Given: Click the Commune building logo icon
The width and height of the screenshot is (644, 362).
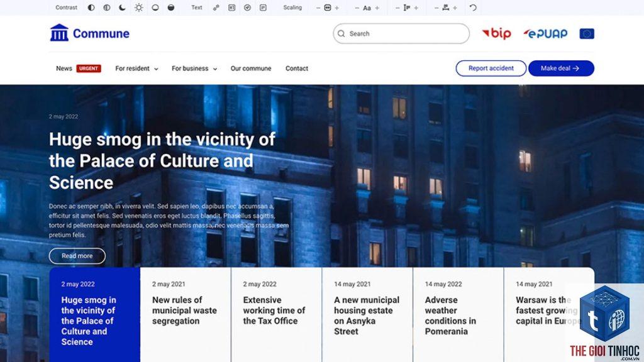Looking at the screenshot, I should pyautogui.click(x=59, y=33).
